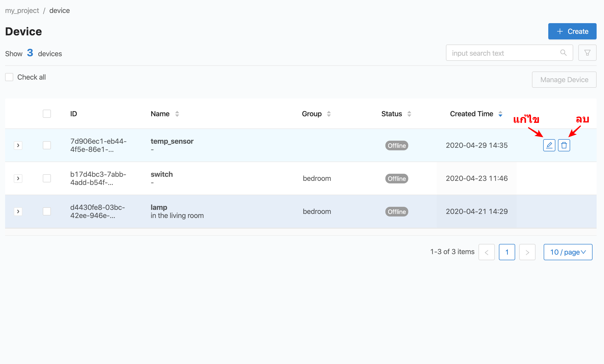
Task: Click the Manage Device button
Action: (x=564, y=79)
